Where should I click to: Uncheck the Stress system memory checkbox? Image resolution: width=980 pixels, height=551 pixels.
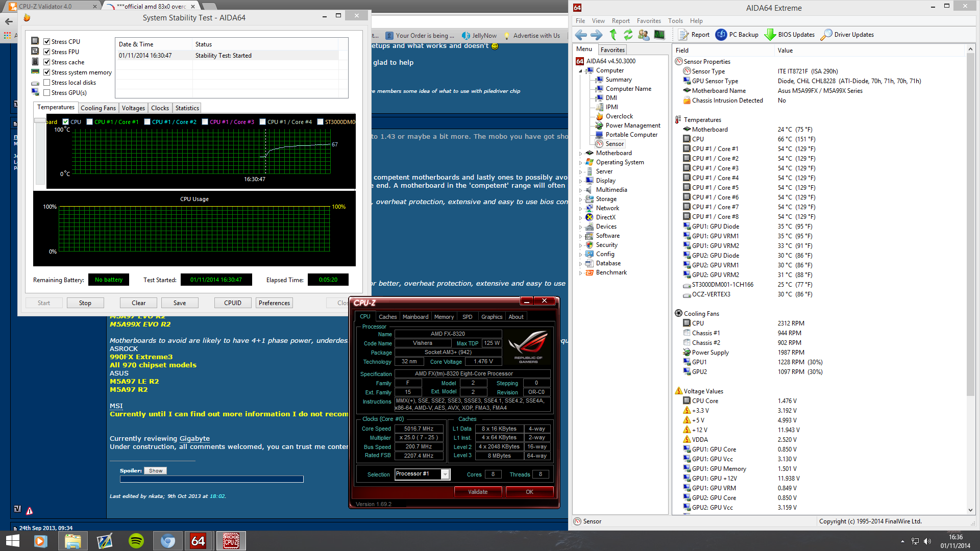pos(47,72)
